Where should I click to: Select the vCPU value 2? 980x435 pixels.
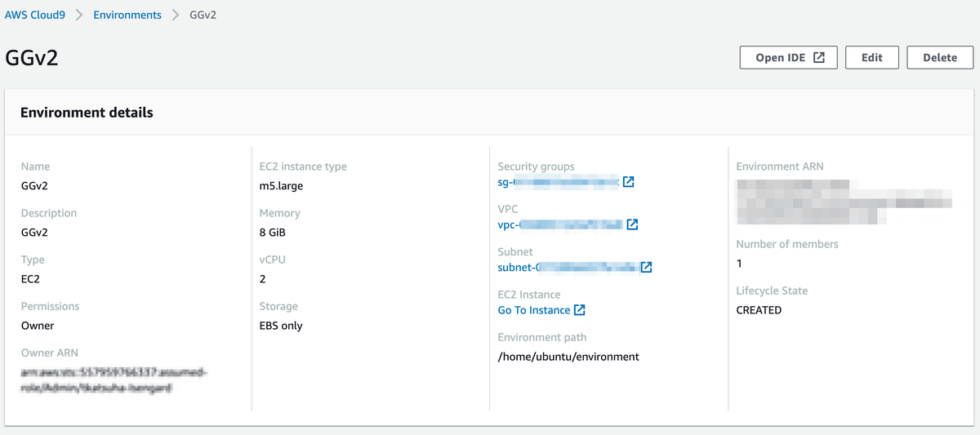click(262, 279)
